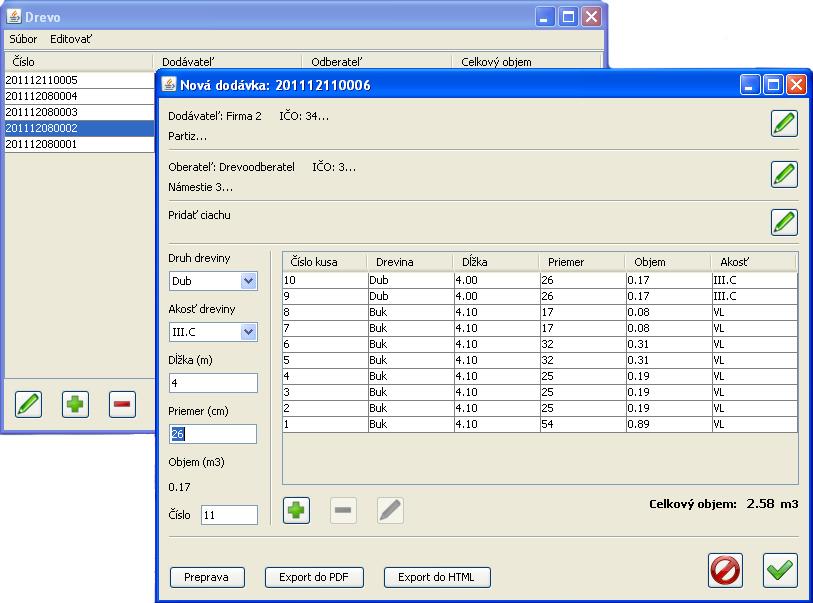Screen dimensions: 813x603
Task: Open the Editovať menu
Action: [x=72, y=39]
